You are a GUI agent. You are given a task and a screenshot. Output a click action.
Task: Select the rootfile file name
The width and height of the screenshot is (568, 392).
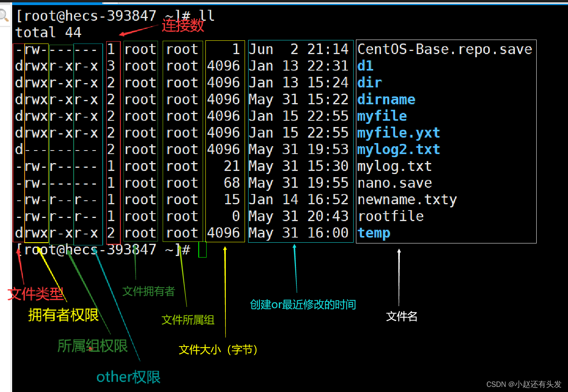pyautogui.click(x=391, y=216)
